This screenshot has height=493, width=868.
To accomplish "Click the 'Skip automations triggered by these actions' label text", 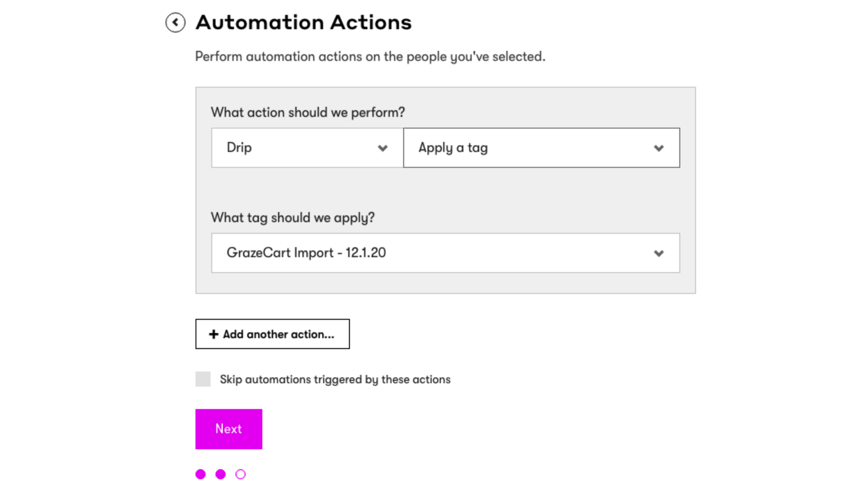I will coord(335,379).
